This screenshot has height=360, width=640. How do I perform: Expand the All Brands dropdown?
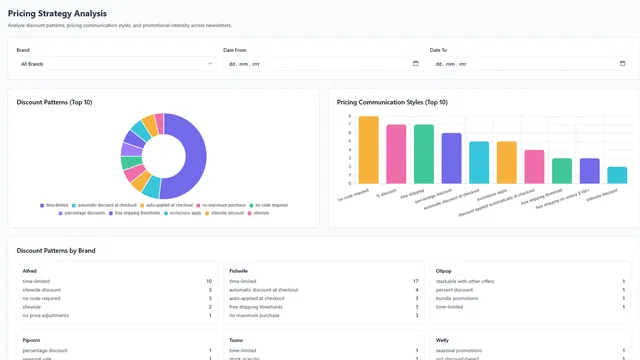pos(117,64)
